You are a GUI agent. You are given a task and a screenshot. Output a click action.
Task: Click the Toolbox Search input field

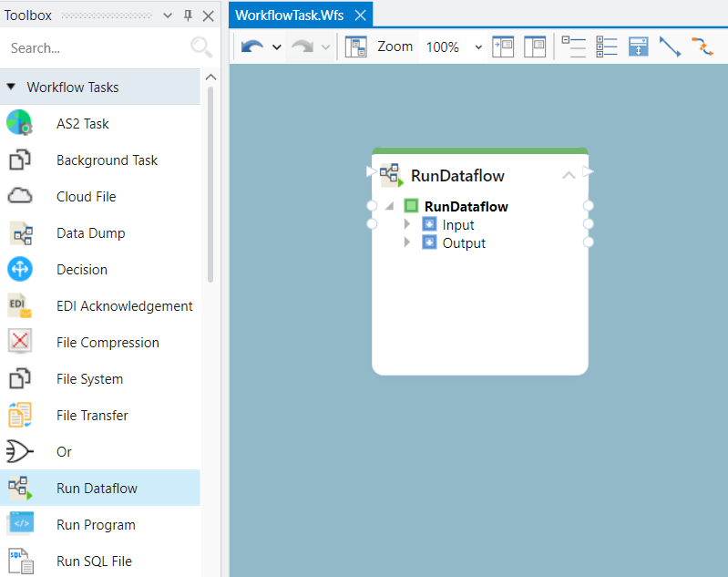pos(96,47)
